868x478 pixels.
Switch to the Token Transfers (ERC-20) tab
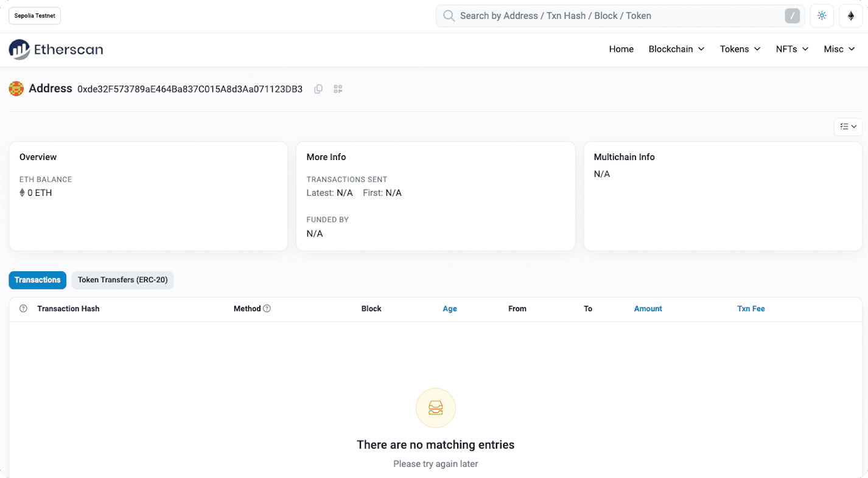122,280
